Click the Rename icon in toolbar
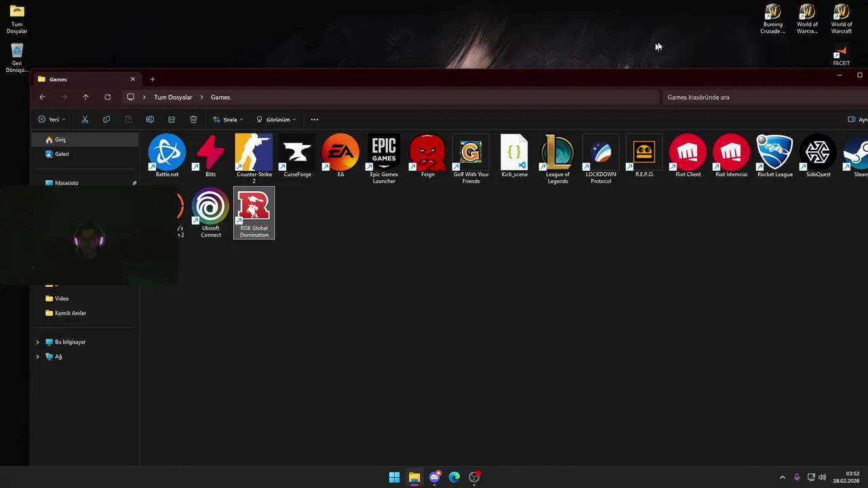Screen dimensions: 868x488 click(150, 119)
